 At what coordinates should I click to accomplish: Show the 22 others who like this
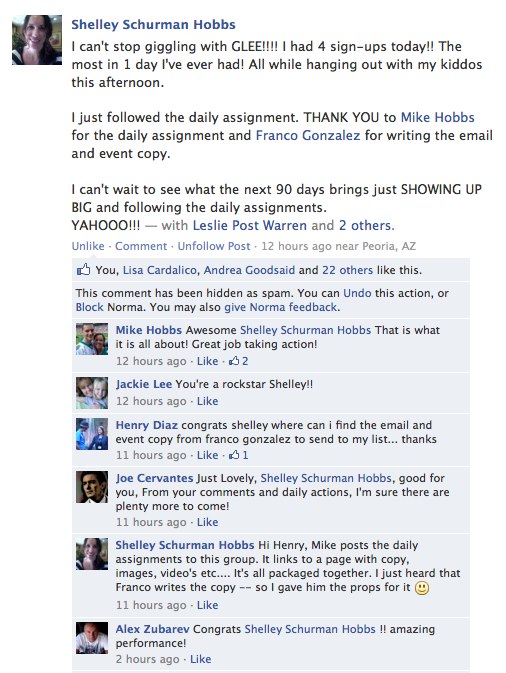[x=348, y=270]
